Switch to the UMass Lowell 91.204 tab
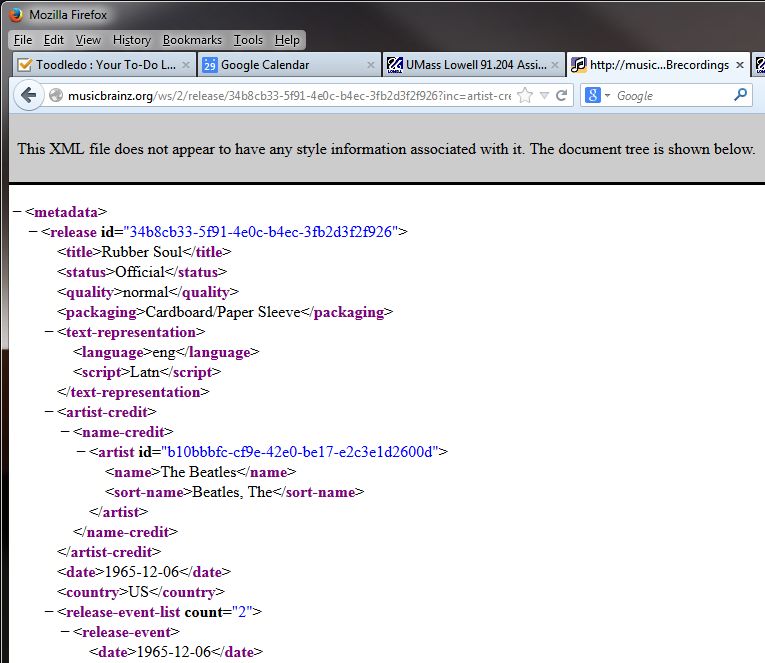Image resolution: width=765 pixels, height=663 pixels. click(473, 65)
